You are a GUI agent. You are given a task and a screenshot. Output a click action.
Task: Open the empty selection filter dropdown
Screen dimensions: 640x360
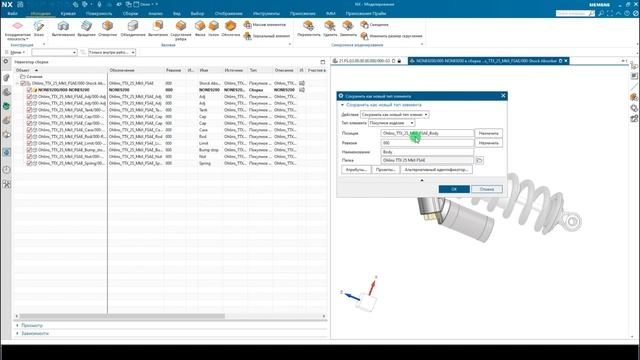pyautogui.click(x=54, y=52)
